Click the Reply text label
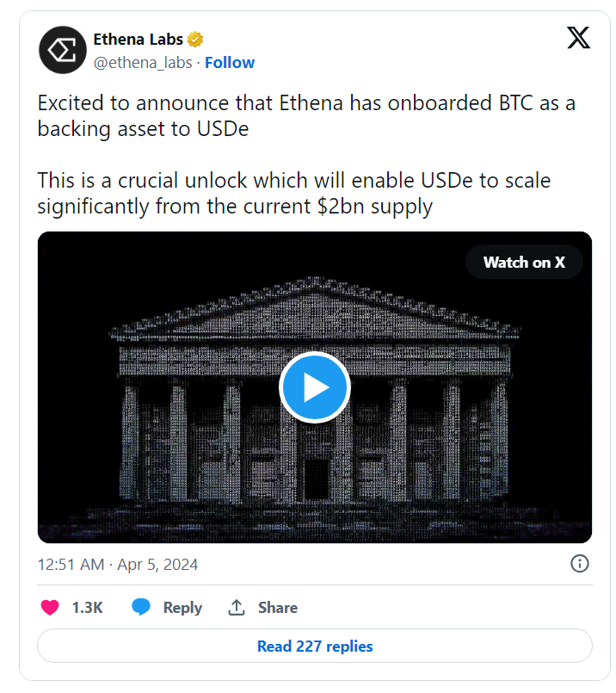 (x=182, y=607)
